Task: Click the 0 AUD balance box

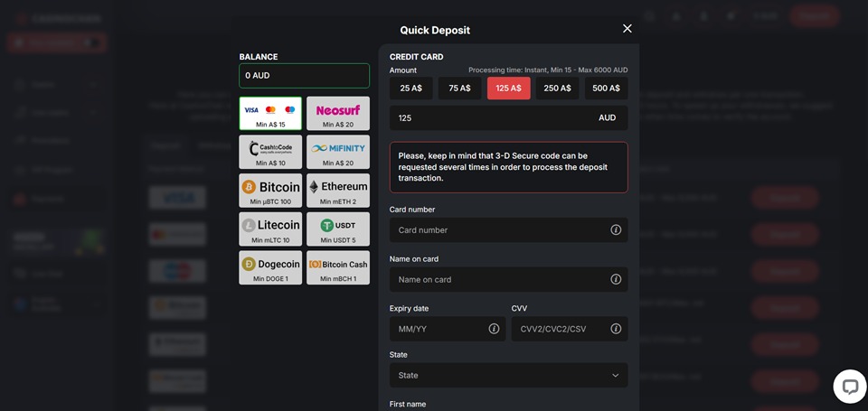Action: coord(304,76)
